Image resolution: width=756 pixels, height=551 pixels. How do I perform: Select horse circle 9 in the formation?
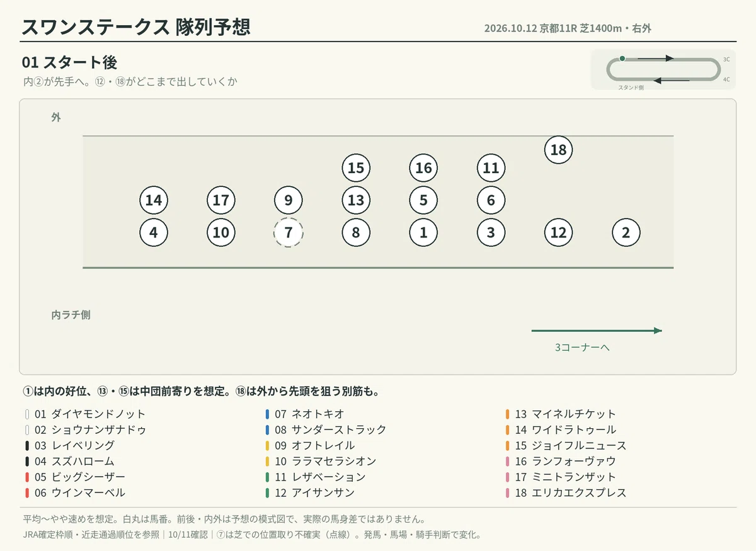[289, 201]
